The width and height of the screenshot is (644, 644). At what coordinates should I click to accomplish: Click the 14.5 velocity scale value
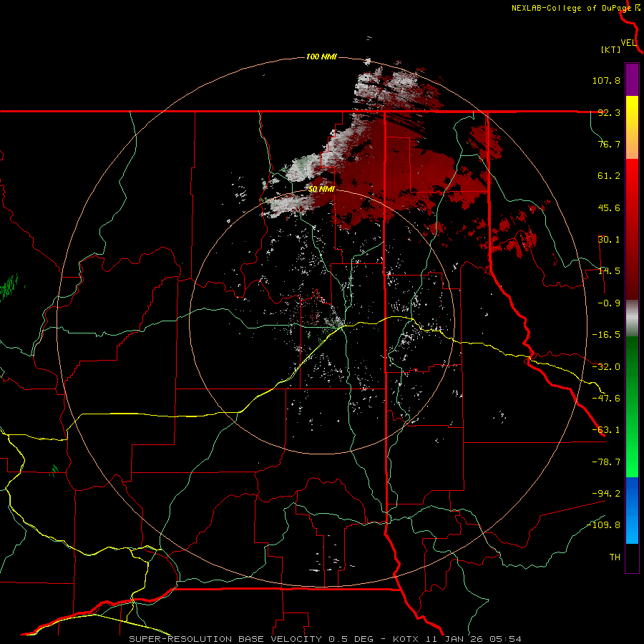click(609, 271)
